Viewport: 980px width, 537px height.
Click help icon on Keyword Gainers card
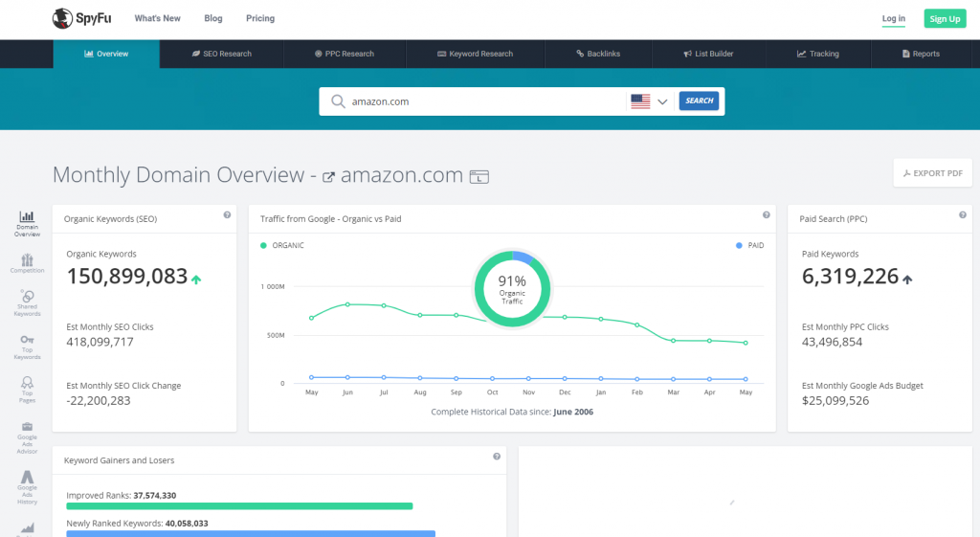point(497,457)
